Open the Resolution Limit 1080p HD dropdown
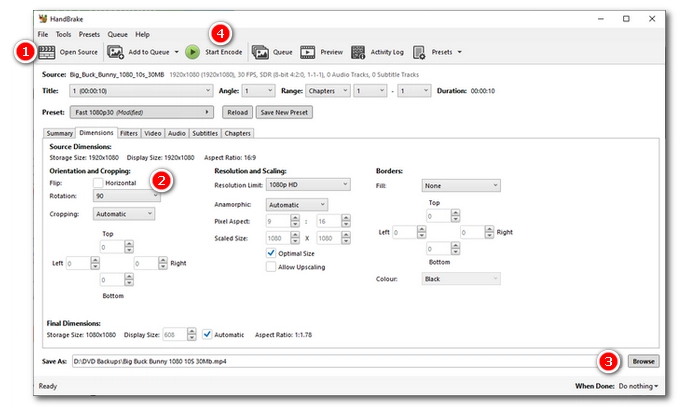The image size is (700, 407). [x=308, y=184]
